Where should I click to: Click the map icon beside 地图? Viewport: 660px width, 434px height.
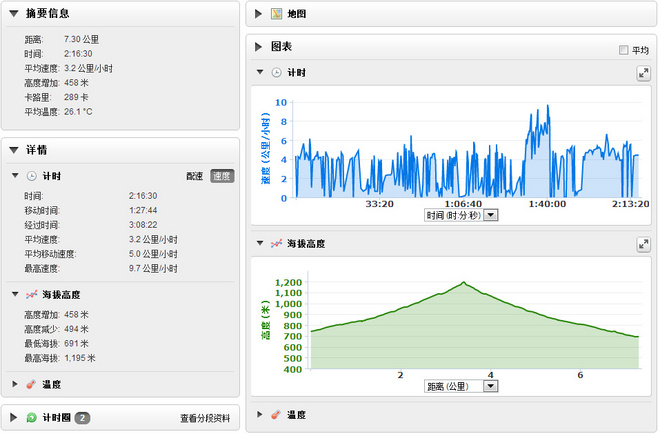[x=276, y=14]
